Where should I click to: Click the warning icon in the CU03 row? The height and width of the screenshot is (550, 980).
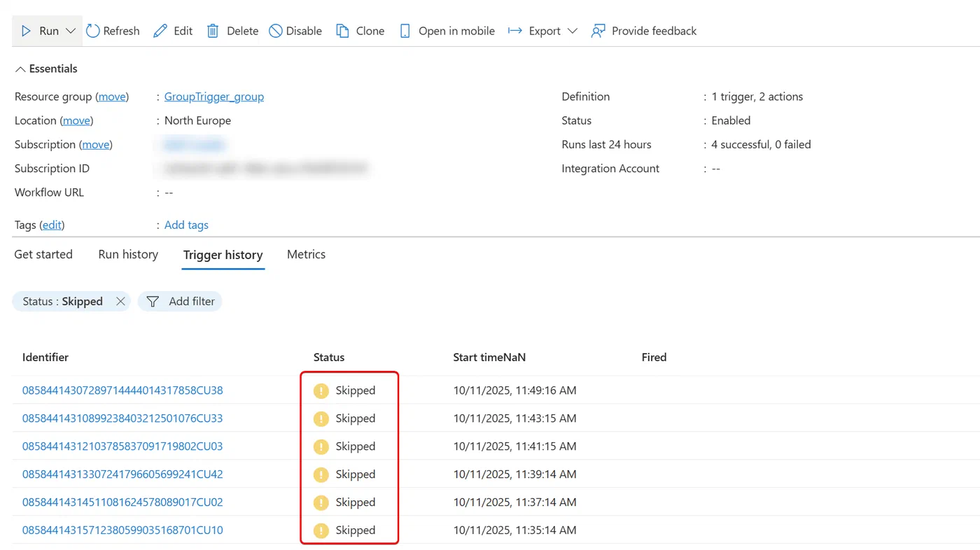pos(321,446)
